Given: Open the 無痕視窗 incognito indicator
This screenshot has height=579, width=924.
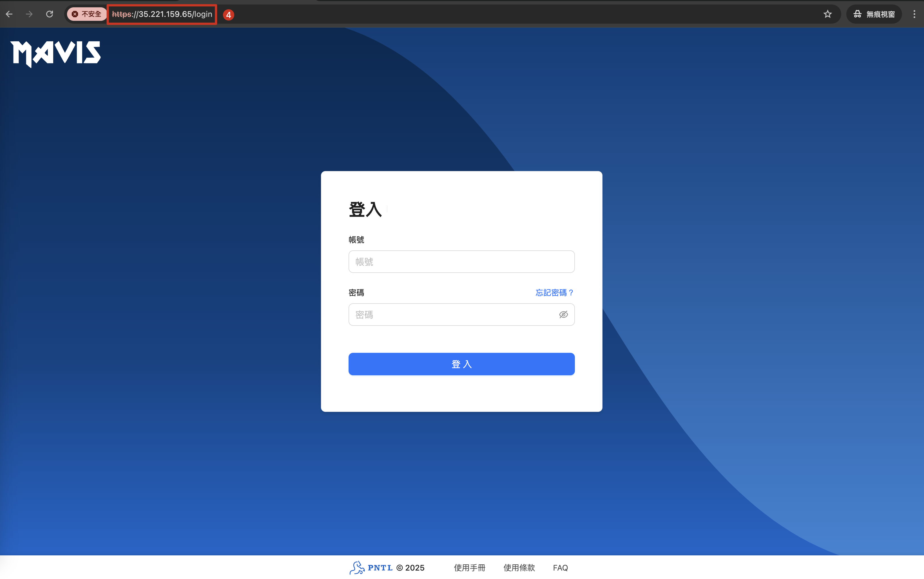Looking at the screenshot, I should coord(874,14).
